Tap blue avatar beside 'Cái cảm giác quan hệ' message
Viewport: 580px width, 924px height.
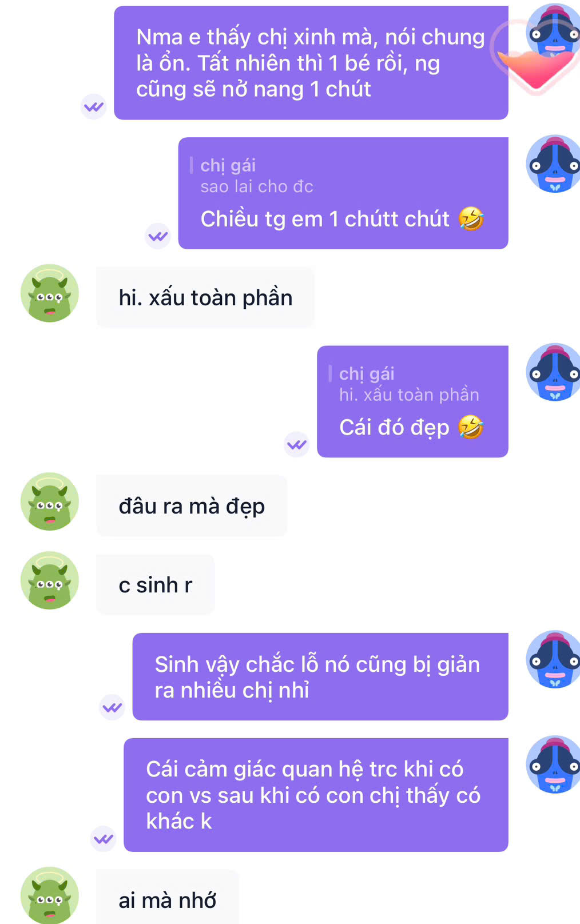point(553,764)
